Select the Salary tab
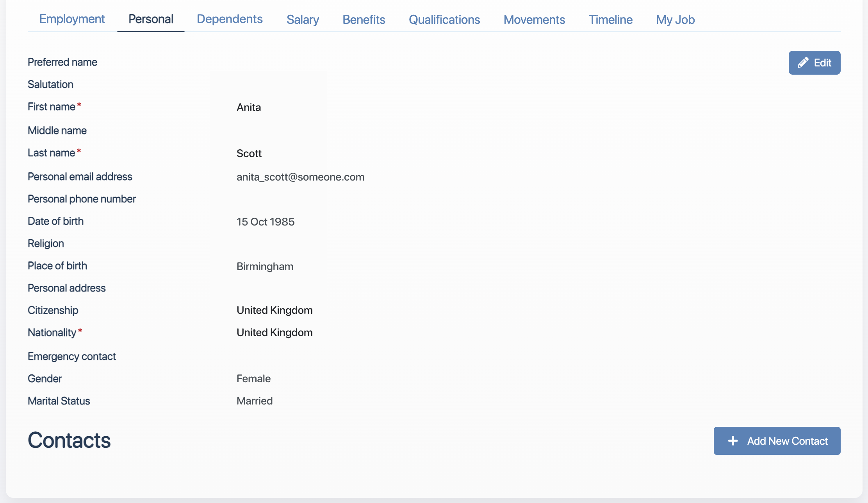 303,19
